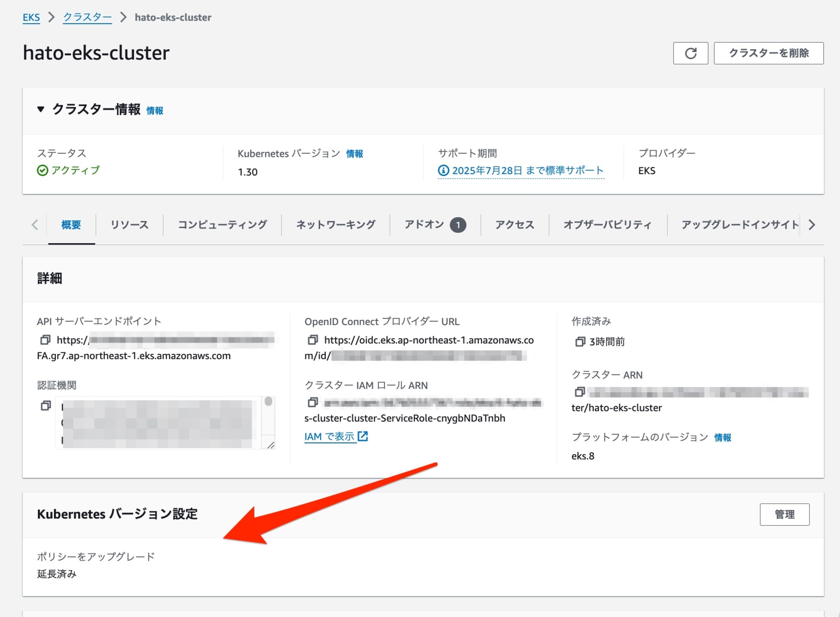Switch to the アクセス tab
Screen dimensions: 840x617
[514, 225]
